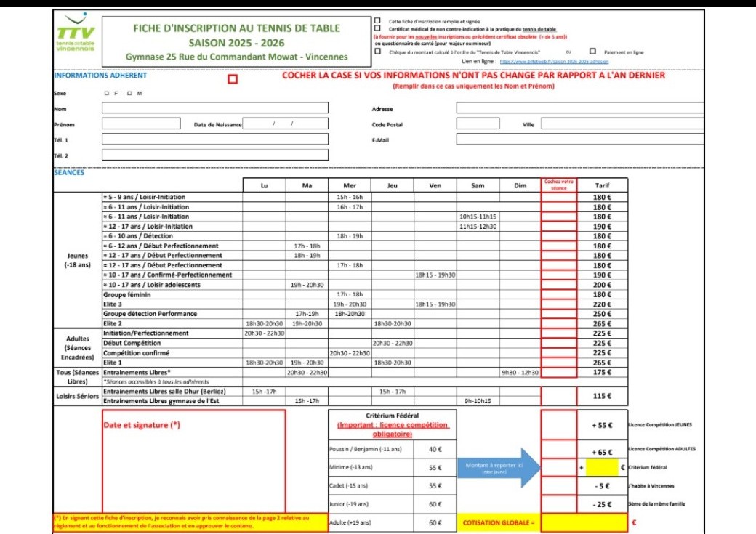The image size is (756, 534).
Task: Click the Date de Naissance field
Action: pyautogui.click(x=286, y=124)
